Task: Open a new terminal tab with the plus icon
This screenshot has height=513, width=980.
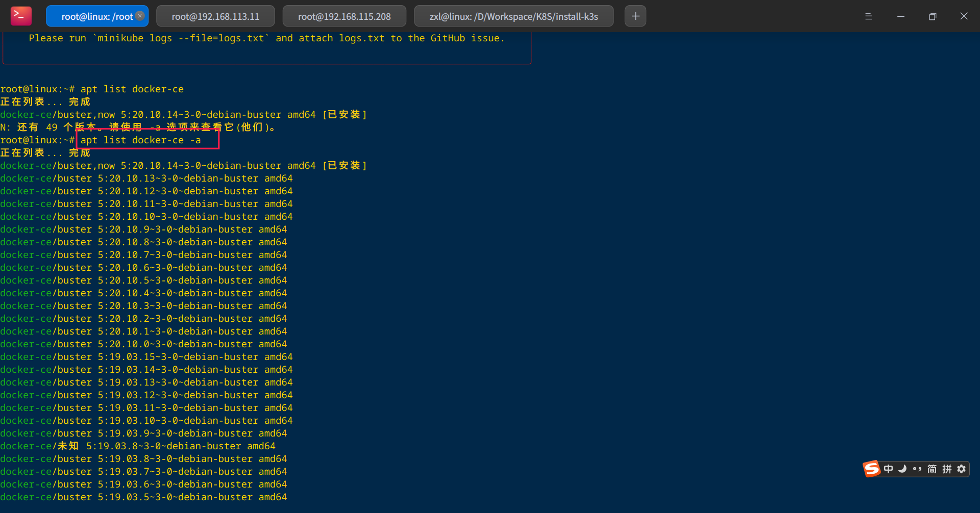Action: click(x=635, y=16)
